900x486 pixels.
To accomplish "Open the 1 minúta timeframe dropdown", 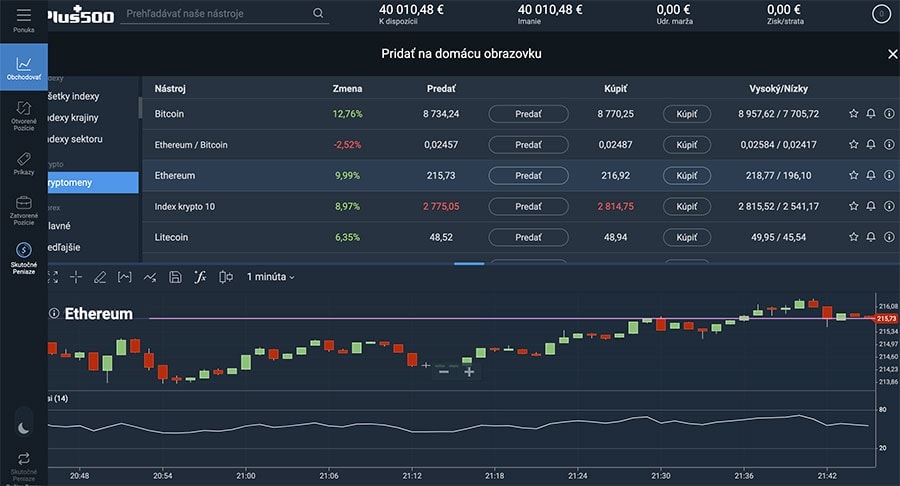I will 271,277.
